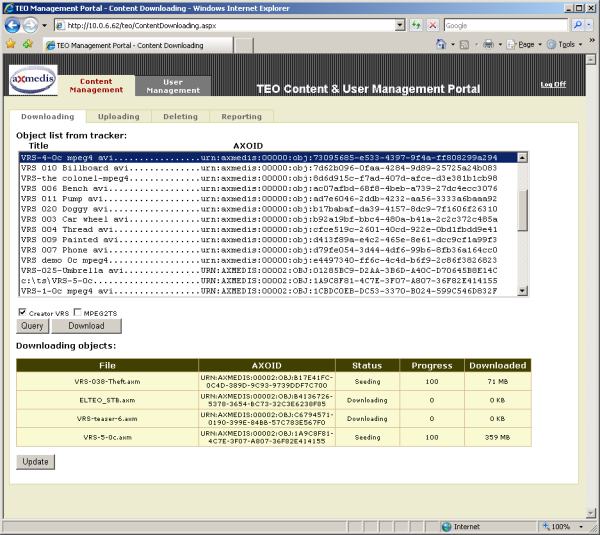
Task: Select list row VRS 020 Doggy avi
Action: tap(268, 209)
